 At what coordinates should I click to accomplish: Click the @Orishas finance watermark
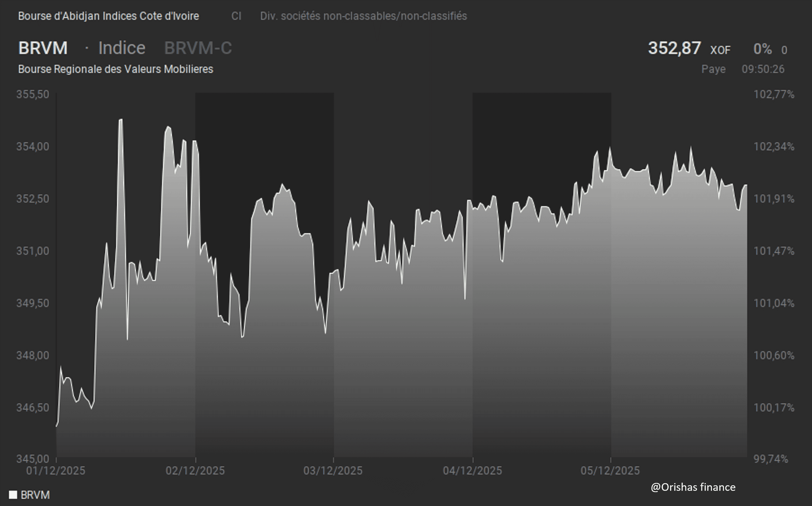(x=693, y=487)
